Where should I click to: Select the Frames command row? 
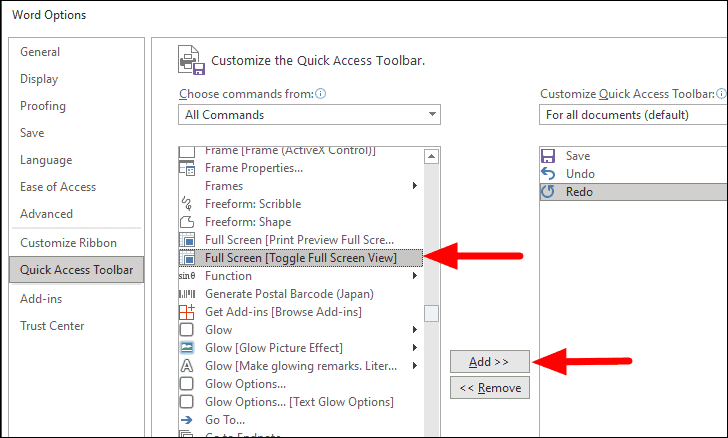pyautogui.click(x=301, y=186)
